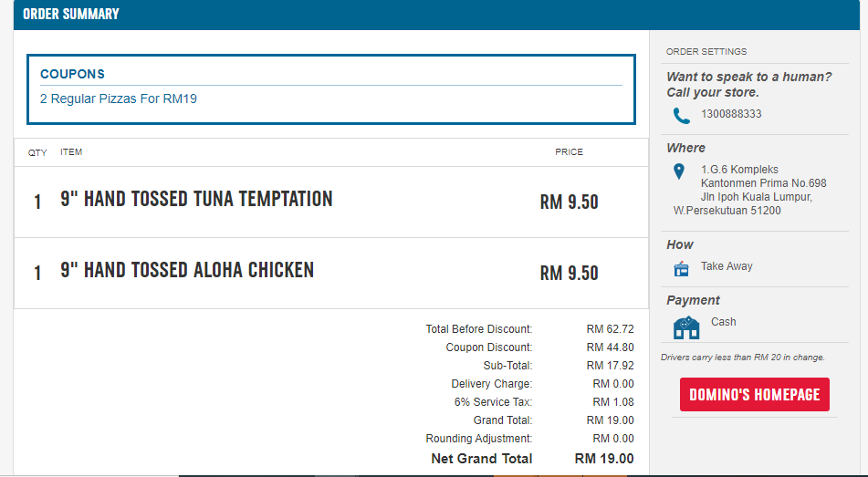This screenshot has height=477, width=868.
Task: Click the 6% Service Tax amount
Action: pyautogui.click(x=612, y=402)
